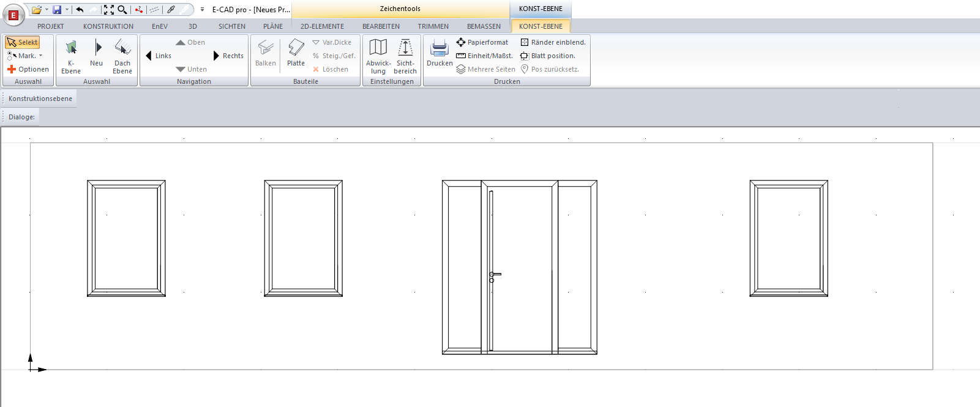
Task: Click the Steig./Gef. percent option
Action: click(x=334, y=56)
